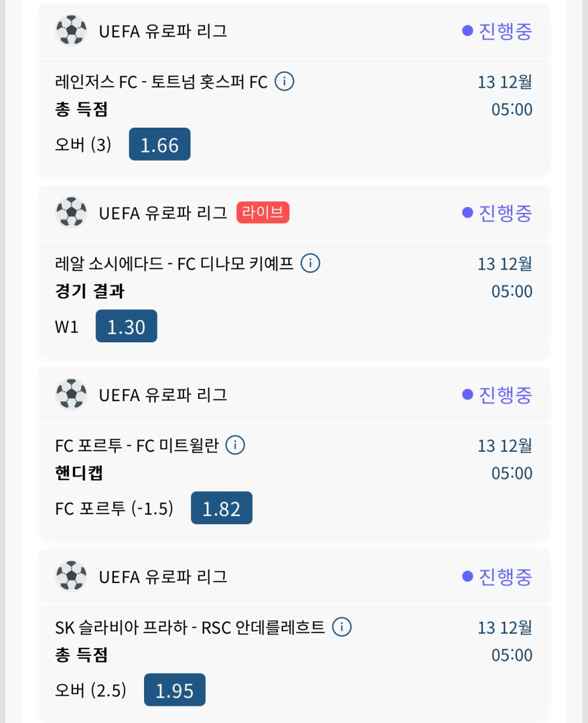Tap the 1.95 odds for 오버 (2.5)

[175, 689]
